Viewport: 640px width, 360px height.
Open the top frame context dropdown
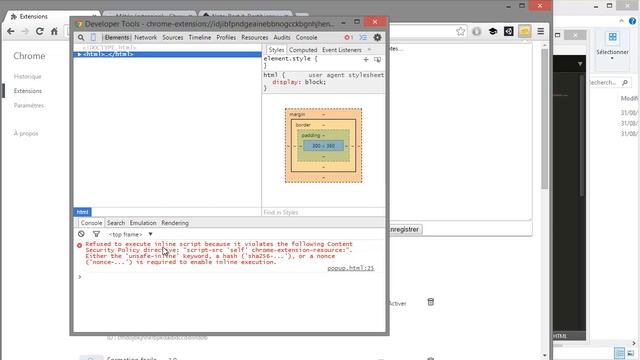(x=131, y=234)
